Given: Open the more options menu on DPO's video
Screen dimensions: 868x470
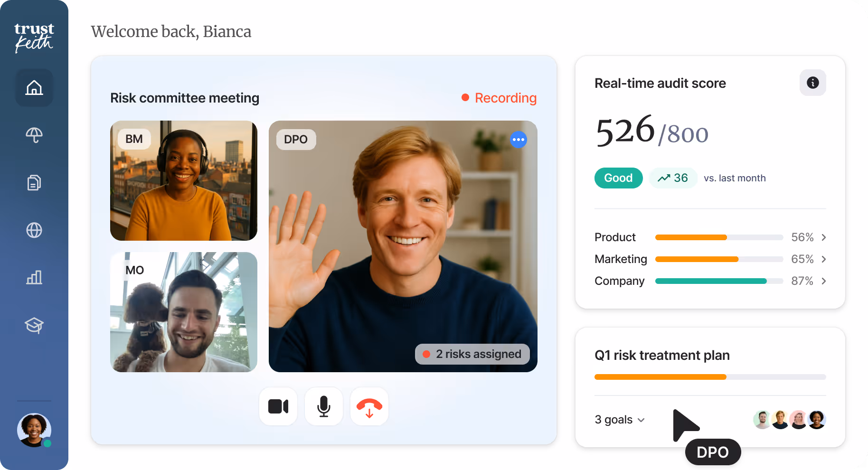Looking at the screenshot, I should click(519, 140).
